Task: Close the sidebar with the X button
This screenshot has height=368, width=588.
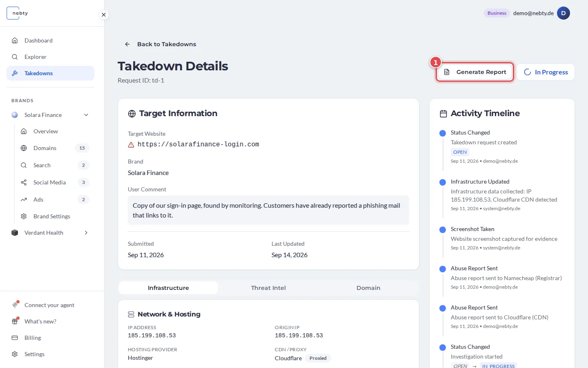Action: coord(104,15)
